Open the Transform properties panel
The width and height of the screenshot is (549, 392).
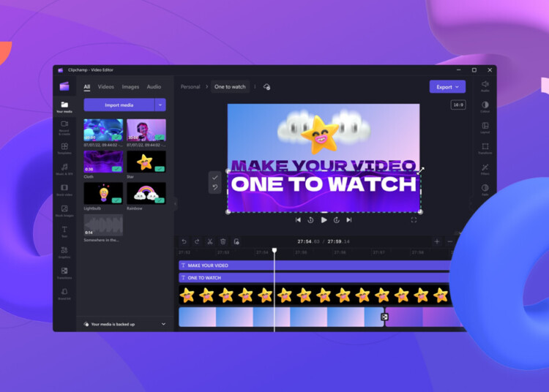click(x=485, y=148)
